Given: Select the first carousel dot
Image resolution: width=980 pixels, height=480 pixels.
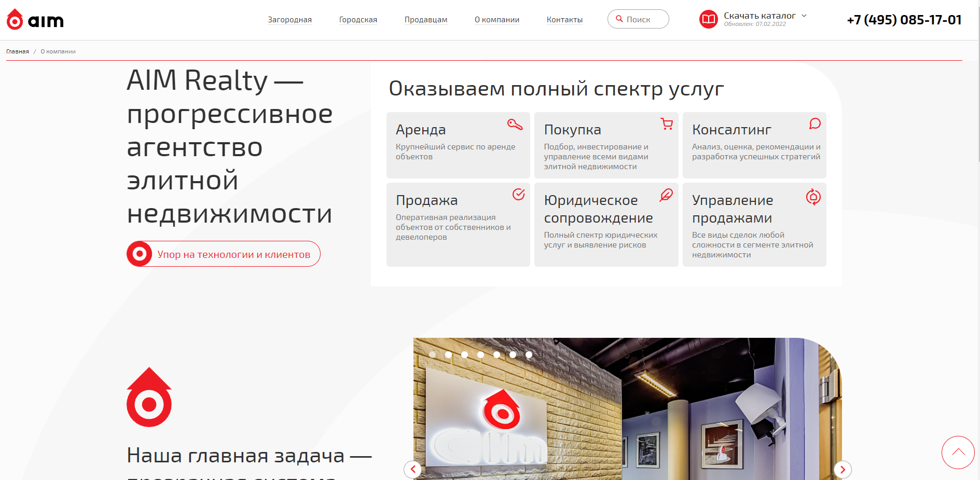Looking at the screenshot, I should [432, 354].
